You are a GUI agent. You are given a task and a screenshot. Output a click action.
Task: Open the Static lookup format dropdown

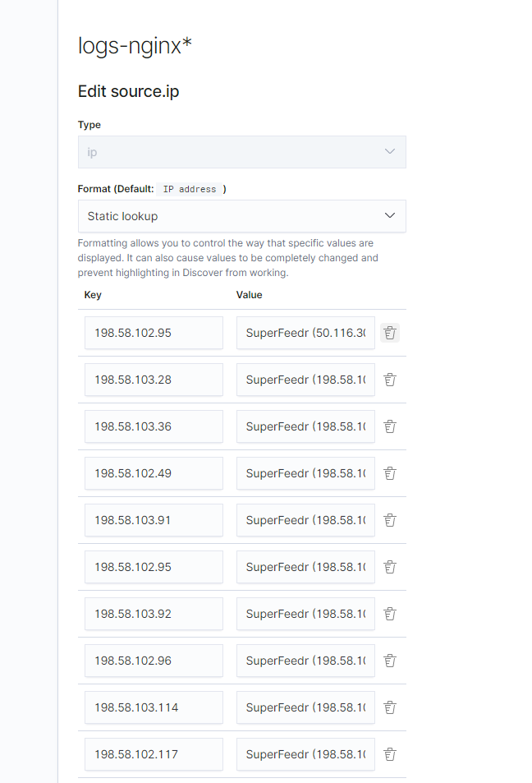pos(241,215)
